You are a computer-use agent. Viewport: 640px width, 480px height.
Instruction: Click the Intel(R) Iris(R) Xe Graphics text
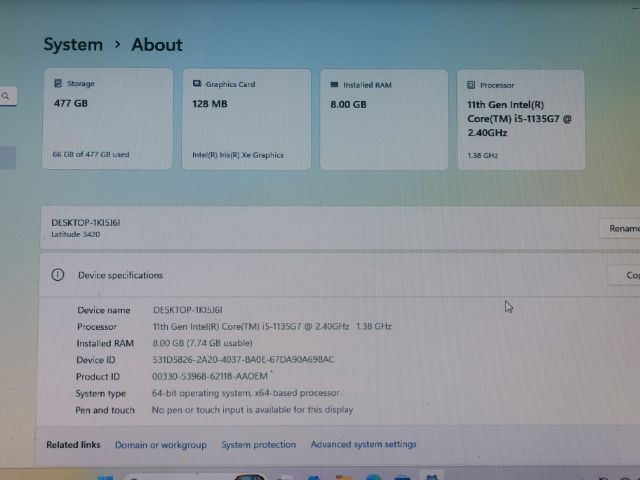pyautogui.click(x=238, y=155)
